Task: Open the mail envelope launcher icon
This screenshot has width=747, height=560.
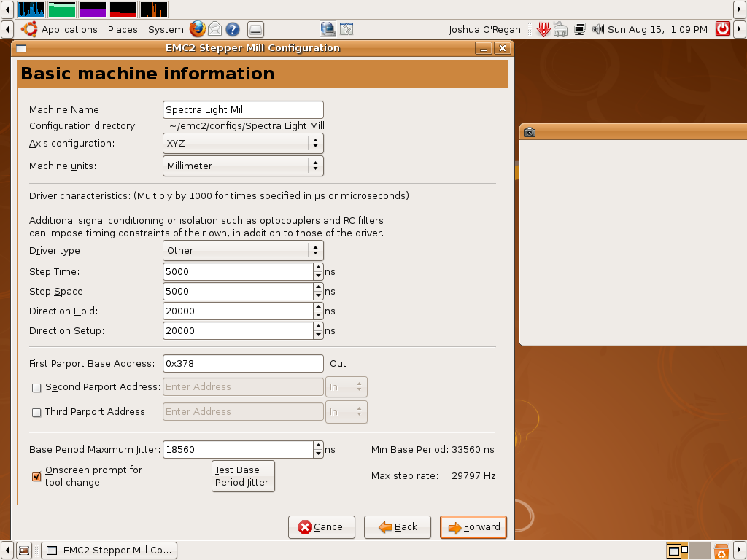Action: (215, 29)
